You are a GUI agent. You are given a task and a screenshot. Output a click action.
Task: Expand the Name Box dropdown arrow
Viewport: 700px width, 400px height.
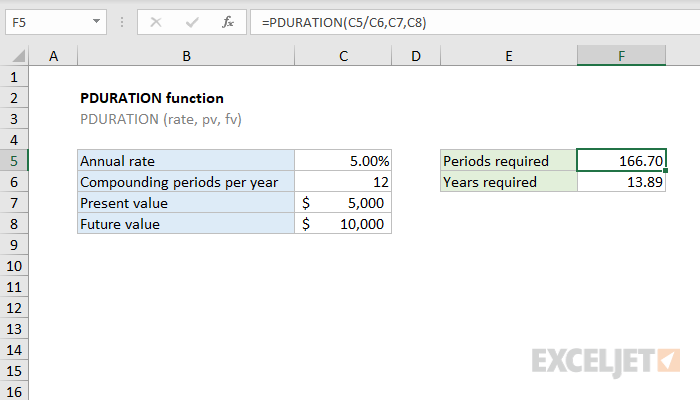point(96,21)
